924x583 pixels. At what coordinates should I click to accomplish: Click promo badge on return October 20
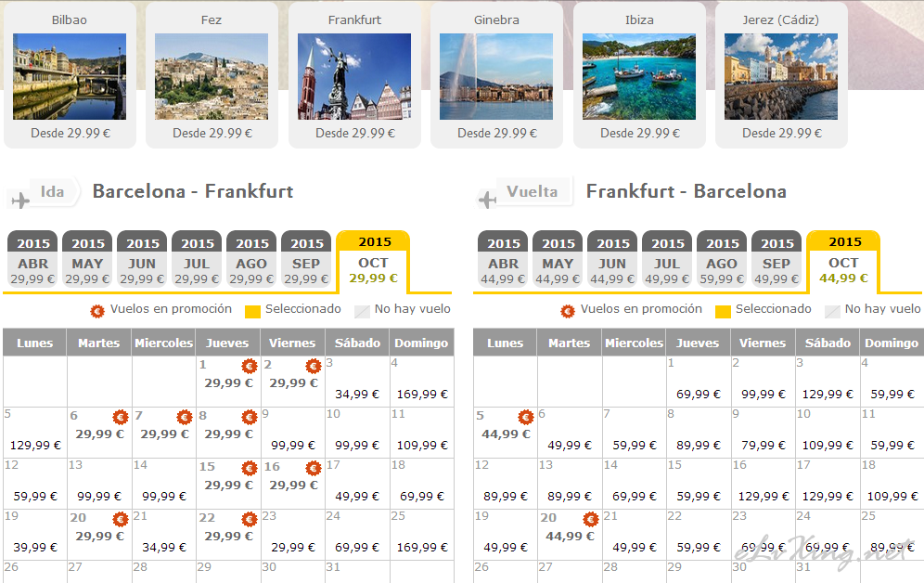point(590,519)
